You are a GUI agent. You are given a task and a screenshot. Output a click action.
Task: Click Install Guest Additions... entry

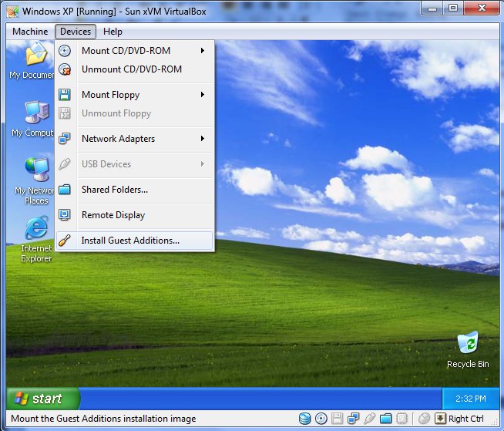click(135, 241)
